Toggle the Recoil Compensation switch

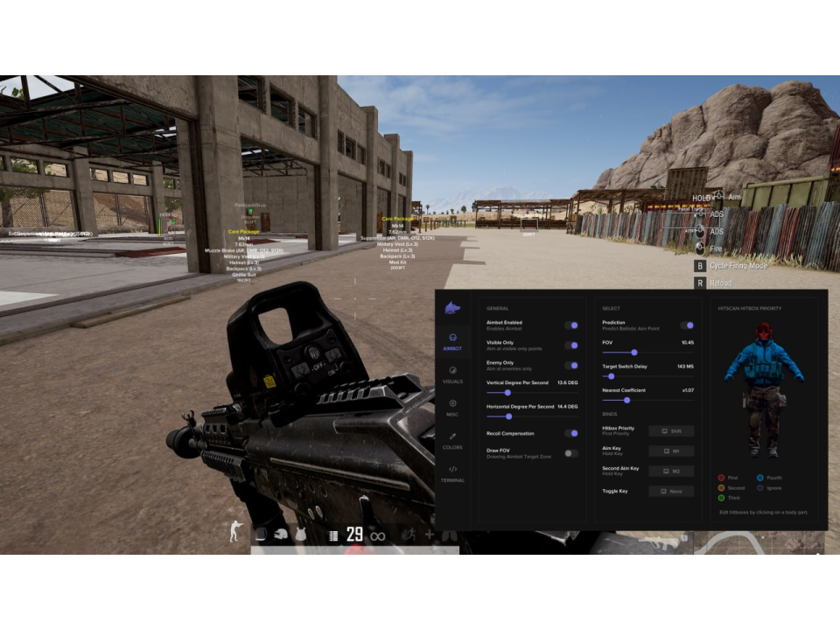[x=571, y=433]
